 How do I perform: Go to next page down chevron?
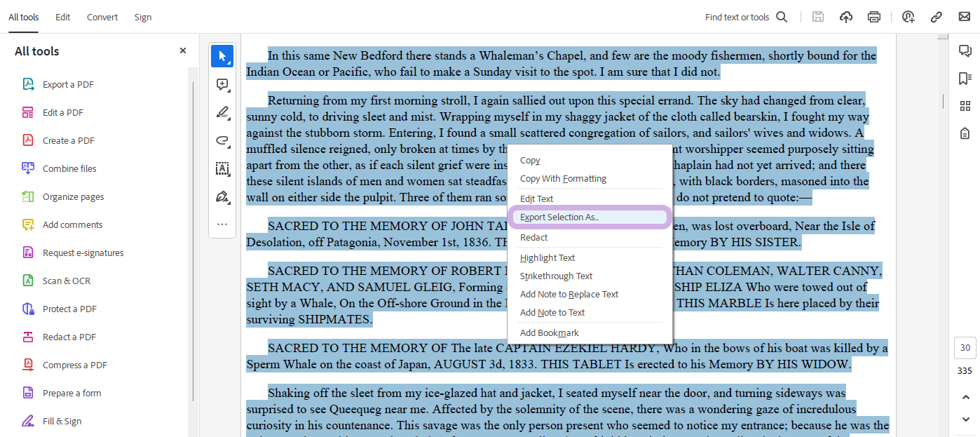tap(965, 419)
